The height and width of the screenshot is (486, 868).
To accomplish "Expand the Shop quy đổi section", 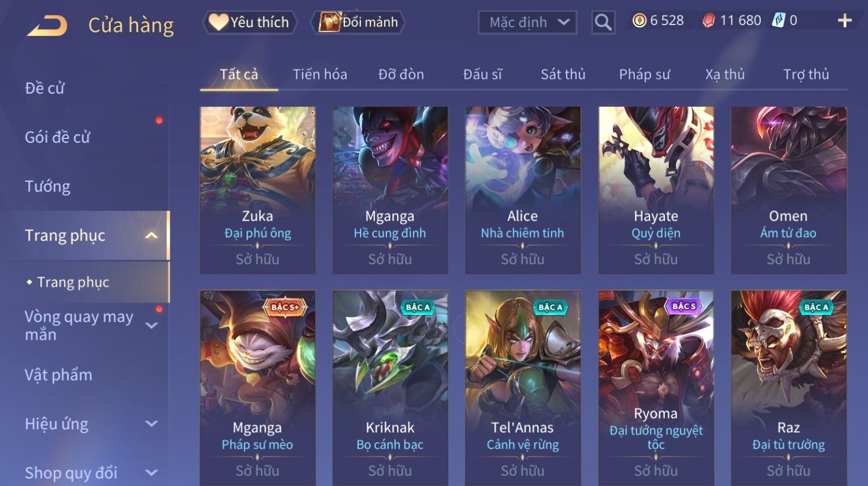I will click(x=151, y=472).
